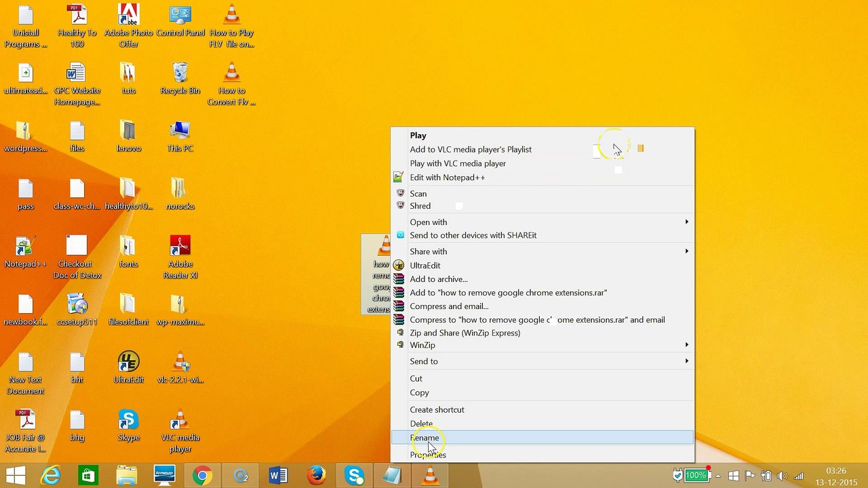Choose Play in context menu
The height and width of the screenshot is (488, 868).
coord(542,136)
